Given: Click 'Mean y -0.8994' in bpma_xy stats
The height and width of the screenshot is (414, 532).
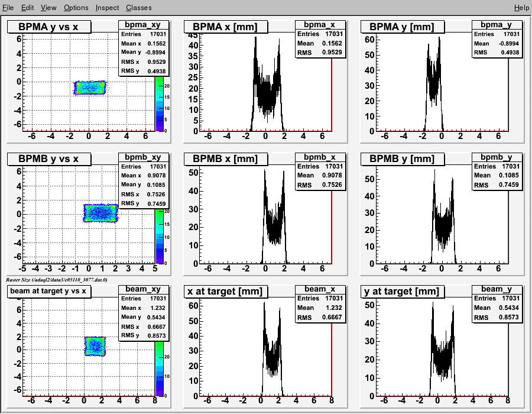Looking at the screenshot, I should click(143, 52).
